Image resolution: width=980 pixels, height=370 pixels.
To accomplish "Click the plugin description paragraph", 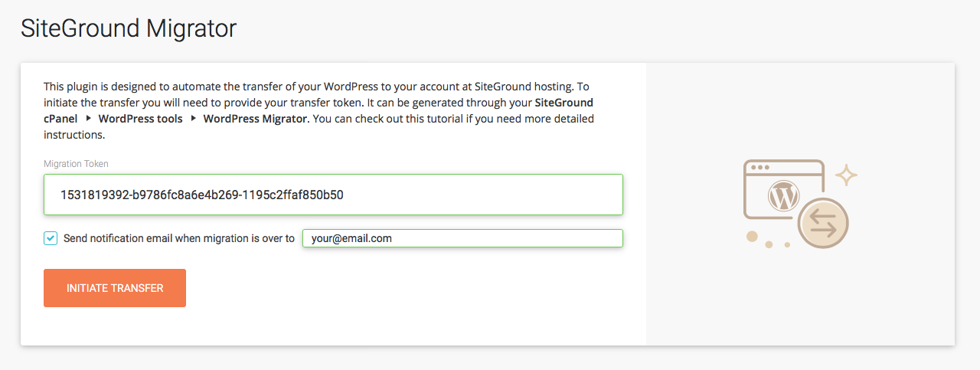I will pos(318,94).
